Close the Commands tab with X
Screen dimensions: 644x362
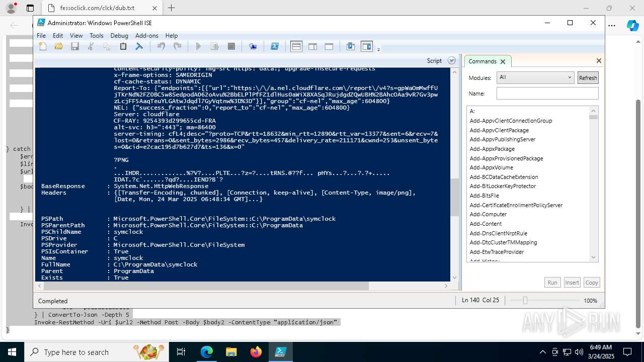tap(503, 61)
